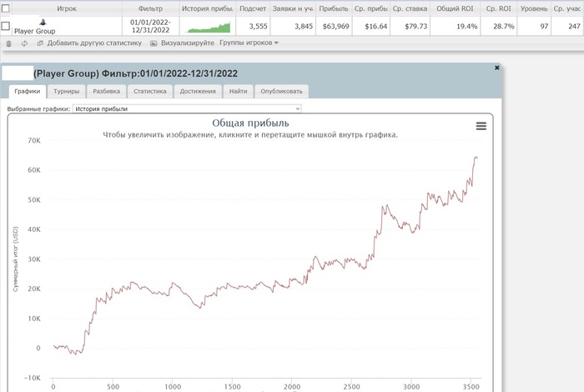Click the 28.7% average ROI value

tap(504, 27)
